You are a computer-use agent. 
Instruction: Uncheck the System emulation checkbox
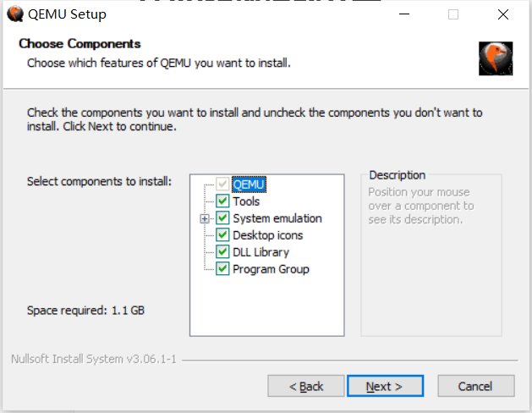222,218
